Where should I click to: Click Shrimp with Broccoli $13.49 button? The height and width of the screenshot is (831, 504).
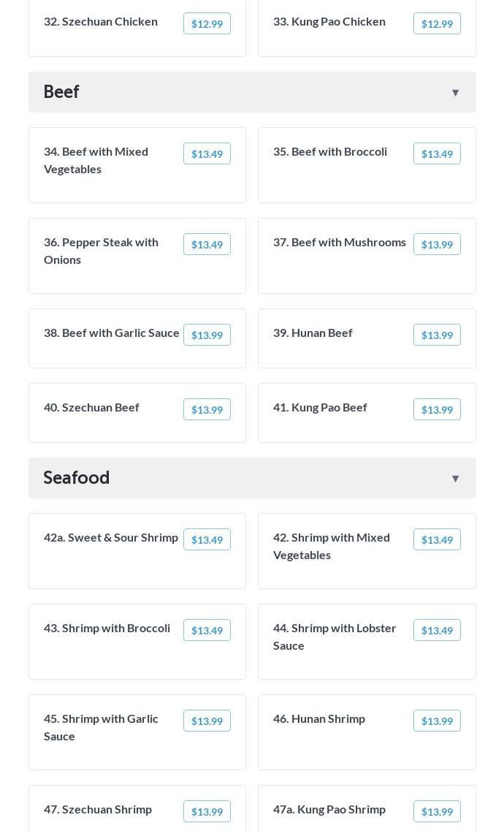[x=207, y=630]
